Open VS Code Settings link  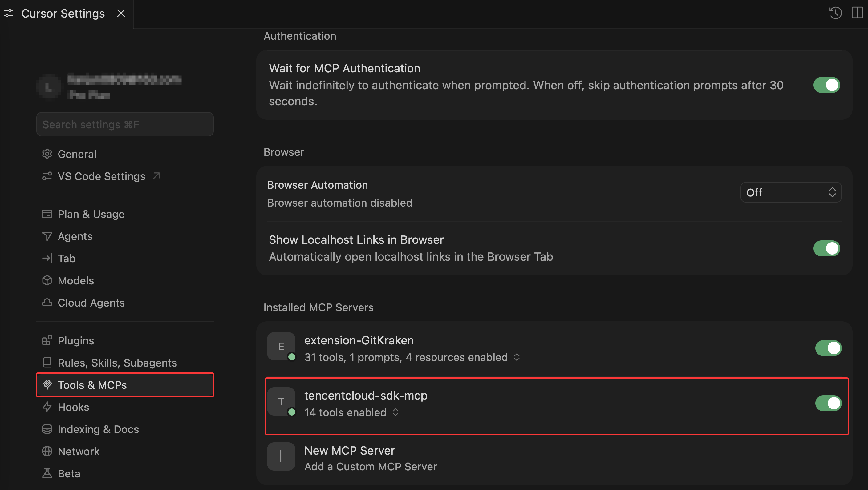[125, 176]
